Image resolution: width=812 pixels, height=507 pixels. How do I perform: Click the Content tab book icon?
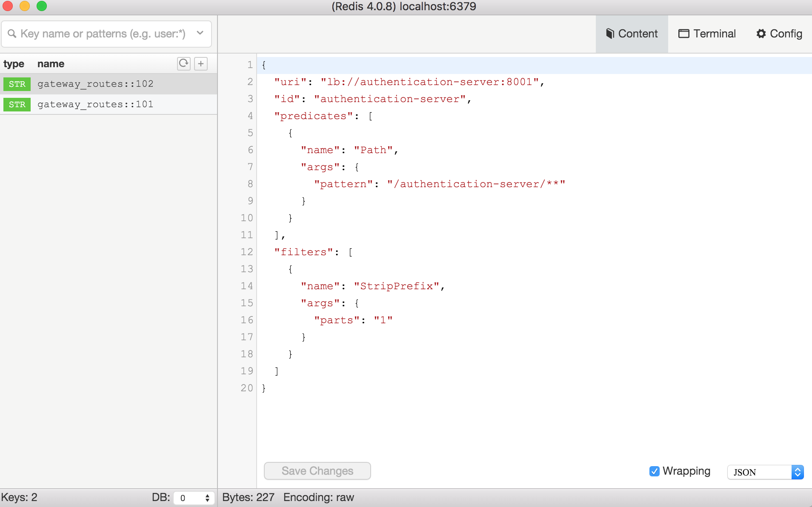[x=610, y=34]
